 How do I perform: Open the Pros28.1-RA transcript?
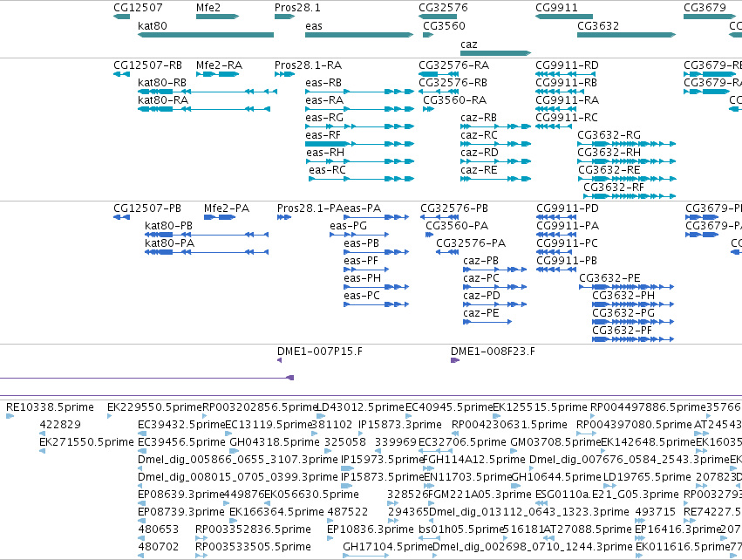click(285, 74)
